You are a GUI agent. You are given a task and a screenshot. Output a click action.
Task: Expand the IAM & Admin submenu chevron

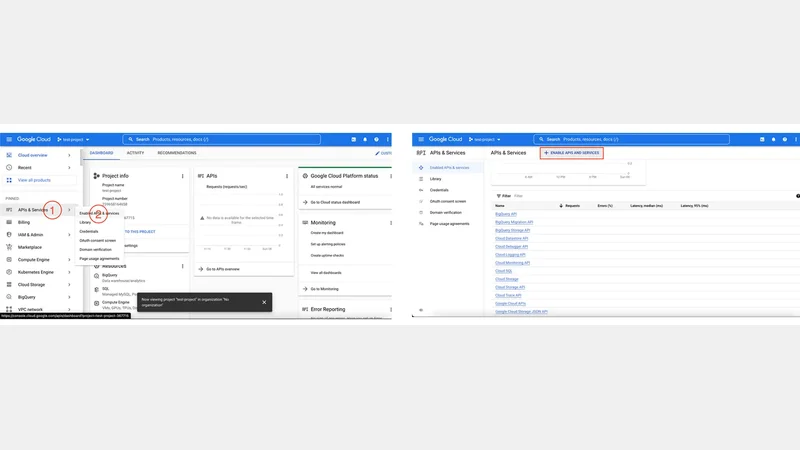[x=69, y=235]
